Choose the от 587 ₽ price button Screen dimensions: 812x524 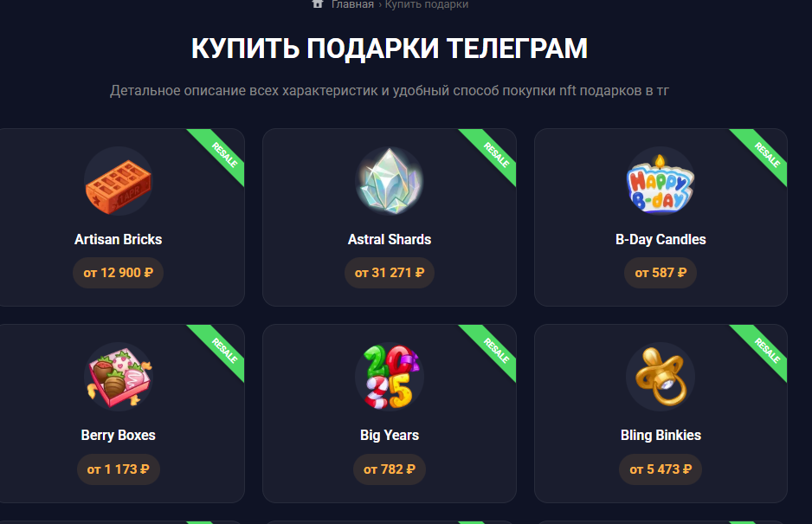(661, 273)
